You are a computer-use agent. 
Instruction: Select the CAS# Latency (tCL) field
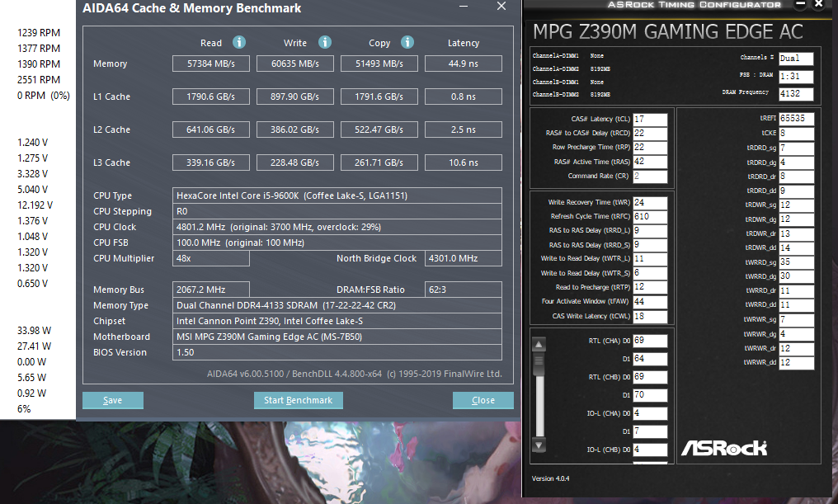point(650,120)
